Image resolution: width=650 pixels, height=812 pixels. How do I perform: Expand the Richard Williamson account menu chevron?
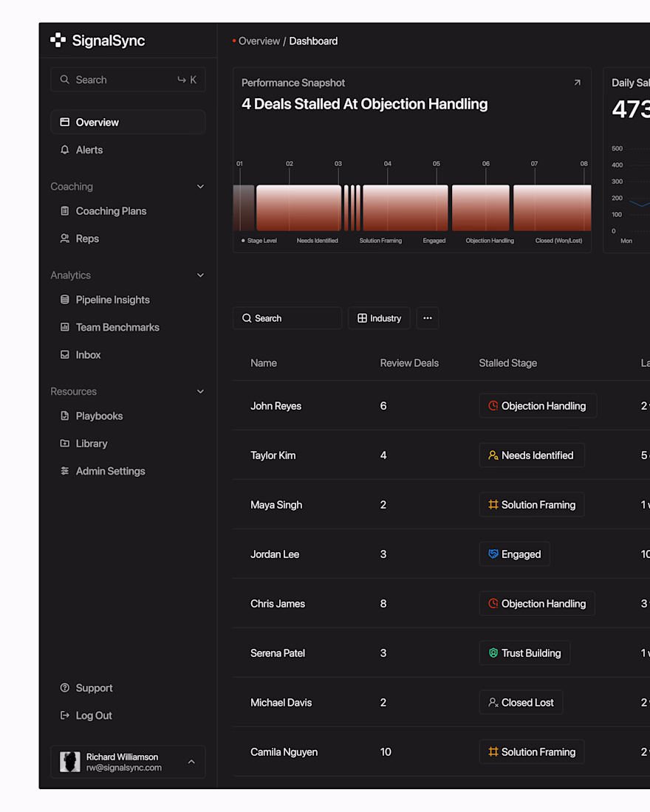(x=191, y=762)
